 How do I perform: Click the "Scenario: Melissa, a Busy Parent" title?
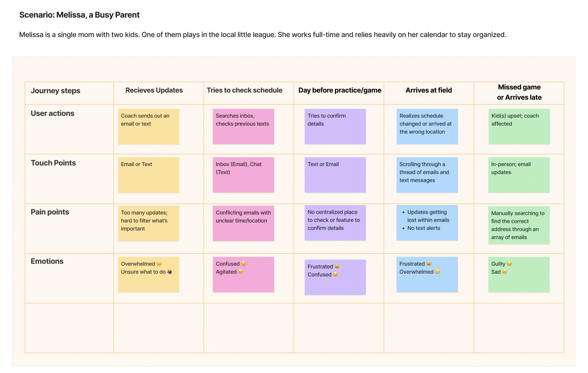(x=79, y=15)
